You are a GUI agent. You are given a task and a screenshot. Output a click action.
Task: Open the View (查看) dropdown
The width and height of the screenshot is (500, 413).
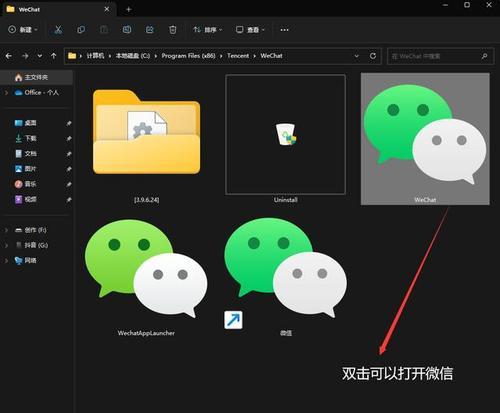(250, 30)
